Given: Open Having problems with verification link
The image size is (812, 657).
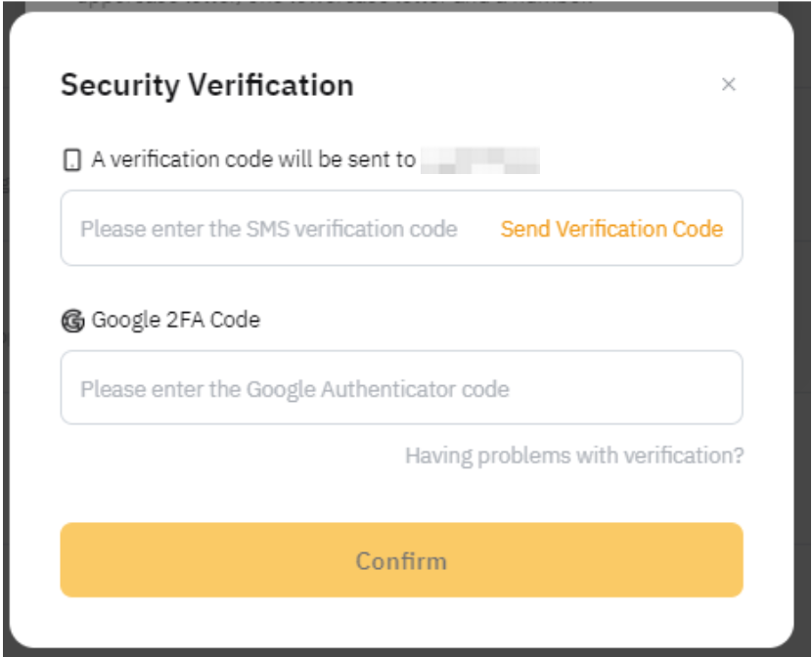Looking at the screenshot, I should pos(574,456).
